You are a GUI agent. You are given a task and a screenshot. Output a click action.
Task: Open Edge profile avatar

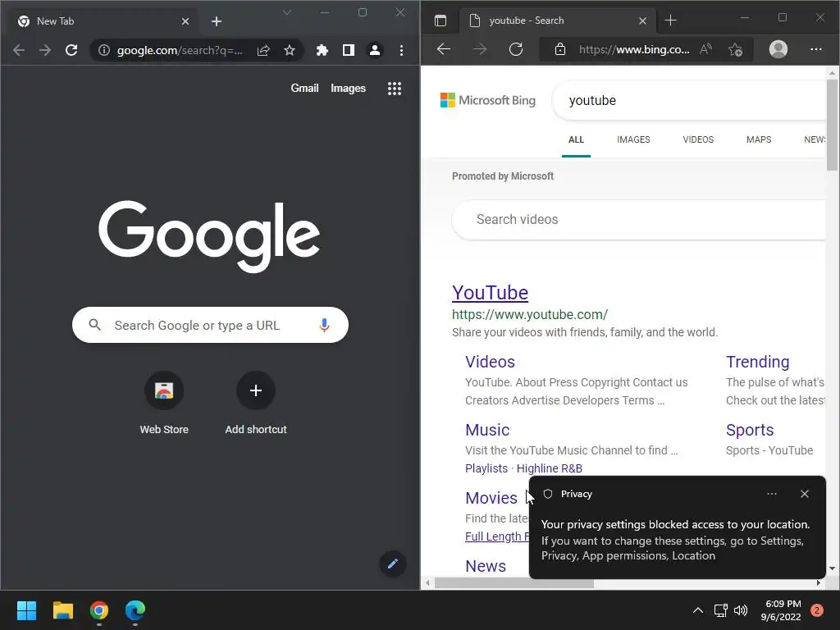click(778, 49)
